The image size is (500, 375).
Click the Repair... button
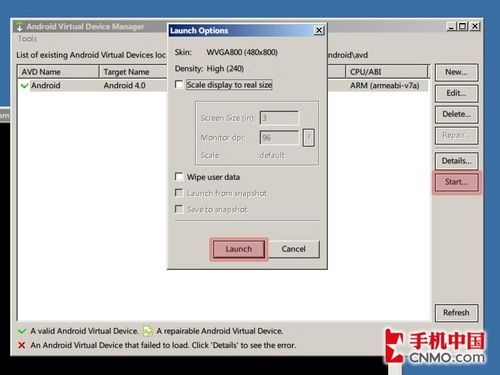456,135
